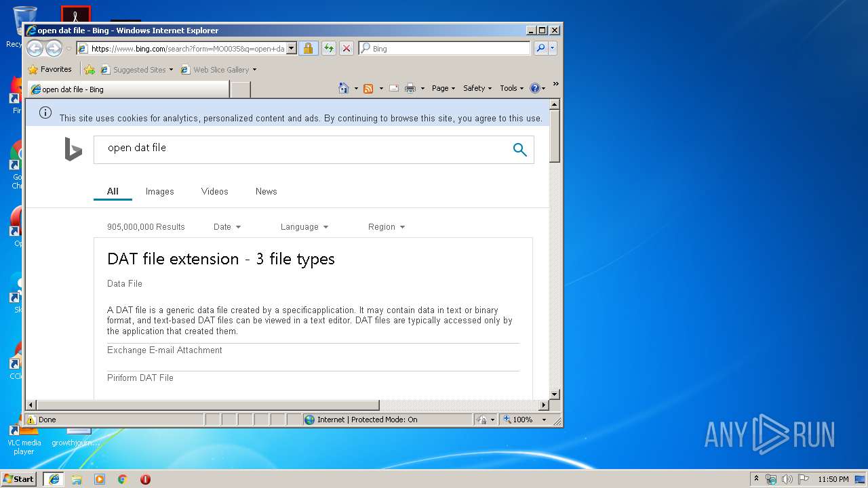The height and width of the screenshot is (488, 868).
Task: Open the search provider dropdown arrow
Action: 553,49
